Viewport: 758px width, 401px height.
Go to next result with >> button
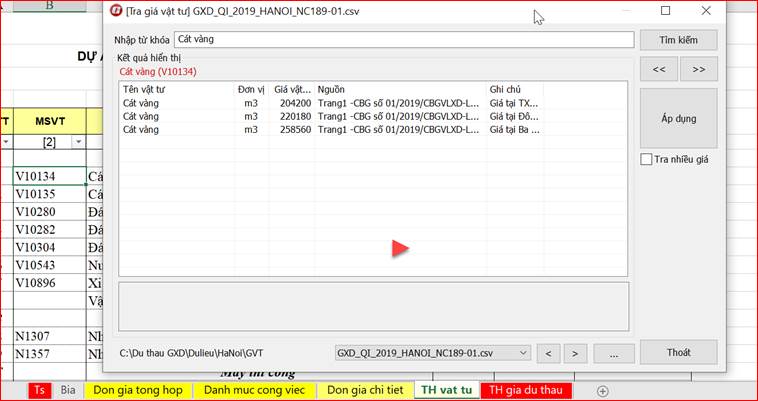(x=699, y=69)
